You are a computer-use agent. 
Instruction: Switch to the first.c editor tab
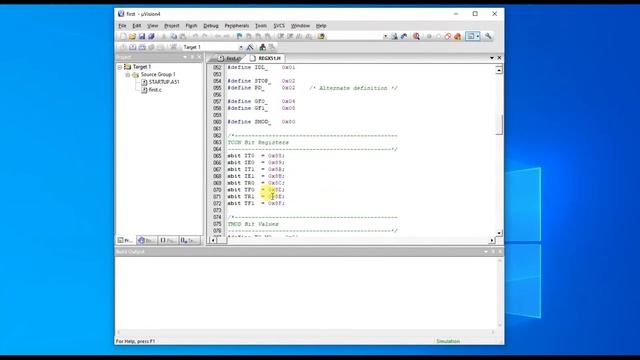230,58
